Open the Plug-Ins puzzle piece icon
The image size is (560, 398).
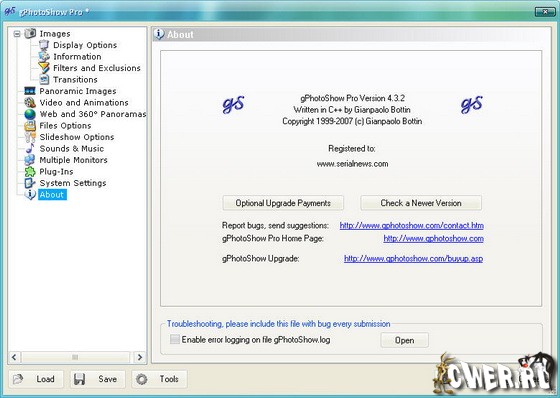(x=30, y=172)
